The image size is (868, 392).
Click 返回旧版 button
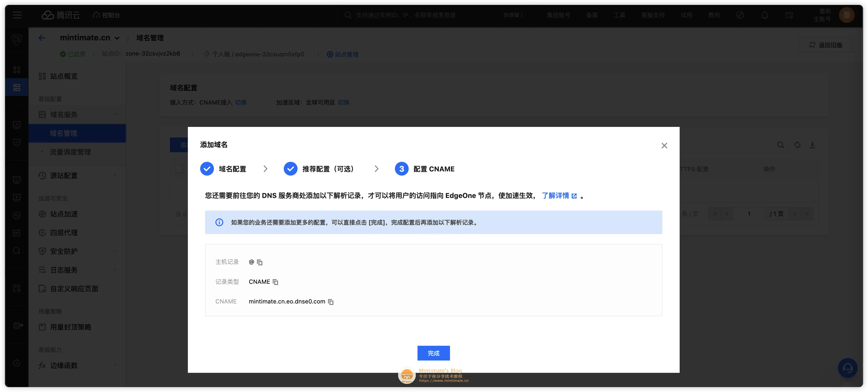(825, 45)
